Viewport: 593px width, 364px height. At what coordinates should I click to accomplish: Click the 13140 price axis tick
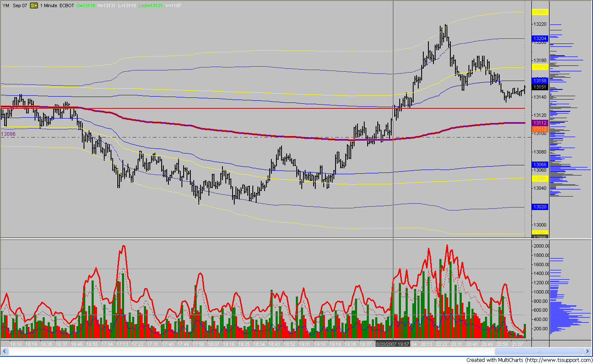point(541,97)
